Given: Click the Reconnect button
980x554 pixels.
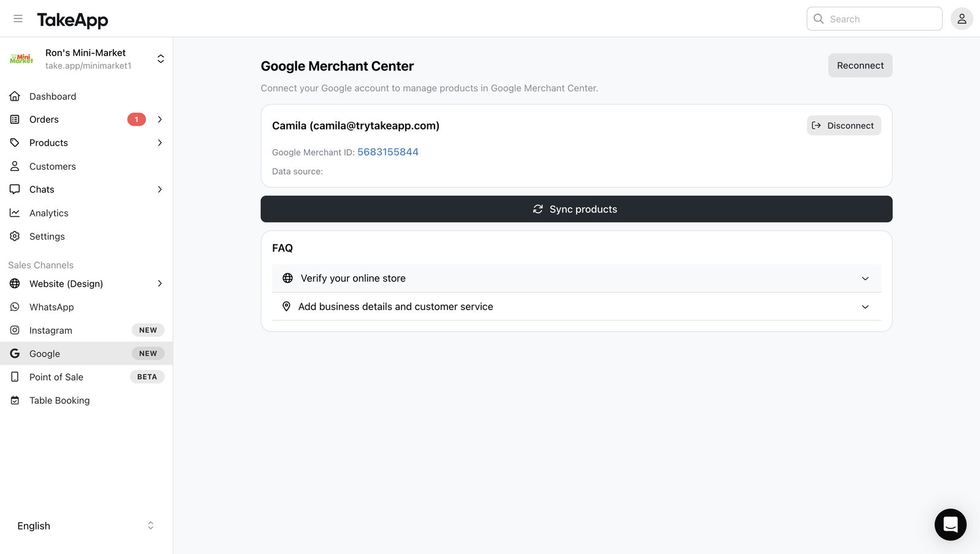Looking at the screenshot, I should click(860, 66).
